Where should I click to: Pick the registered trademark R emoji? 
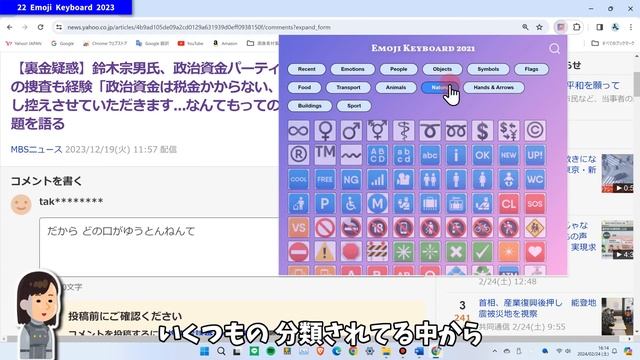click(x=298, y=155)
